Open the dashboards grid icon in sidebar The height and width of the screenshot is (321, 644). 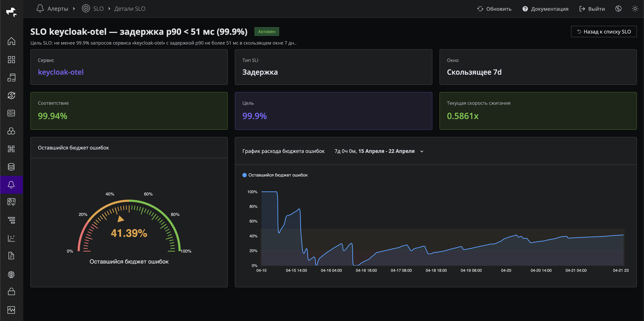(x=11, y=60)
